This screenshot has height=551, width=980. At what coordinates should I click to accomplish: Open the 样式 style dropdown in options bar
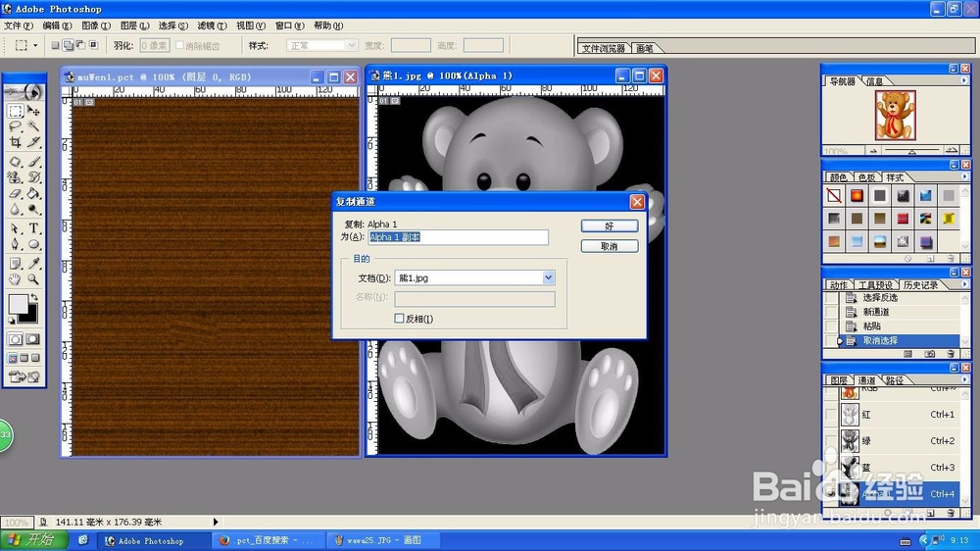coord(351,46)
